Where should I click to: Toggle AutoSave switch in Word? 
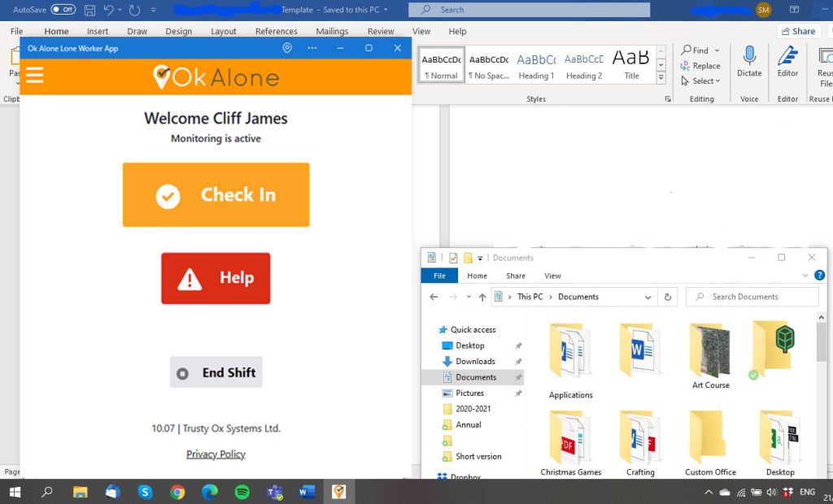(x=63, y=10)
